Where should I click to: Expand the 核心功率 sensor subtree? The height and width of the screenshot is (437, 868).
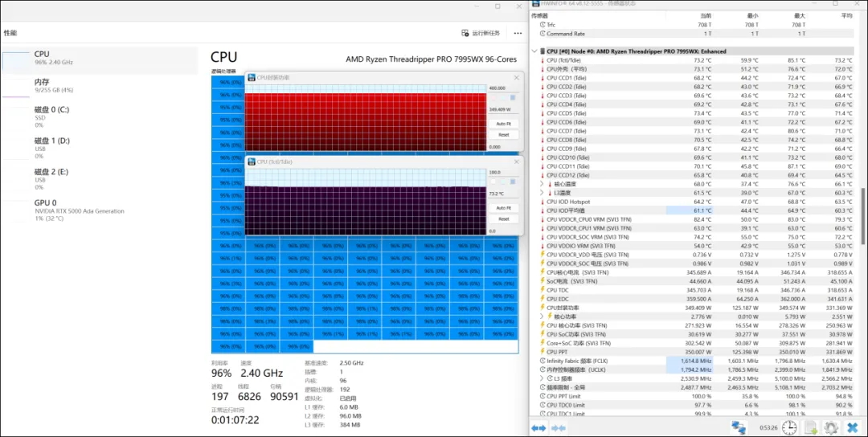point(542,317)
